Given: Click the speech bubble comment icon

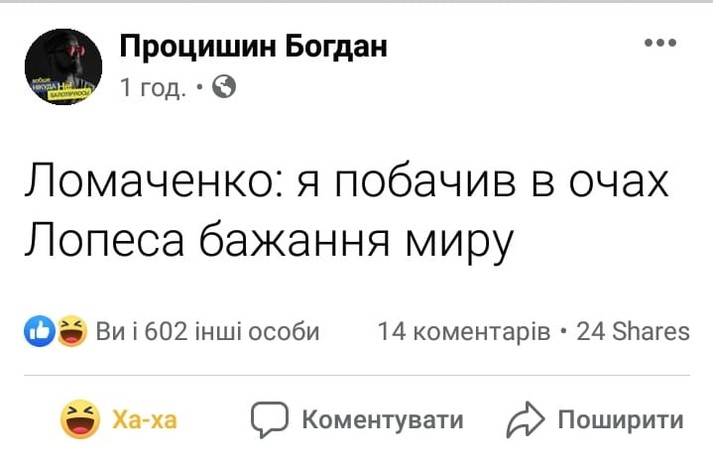Looking at the screenshot, I should [x=268, y=420].
